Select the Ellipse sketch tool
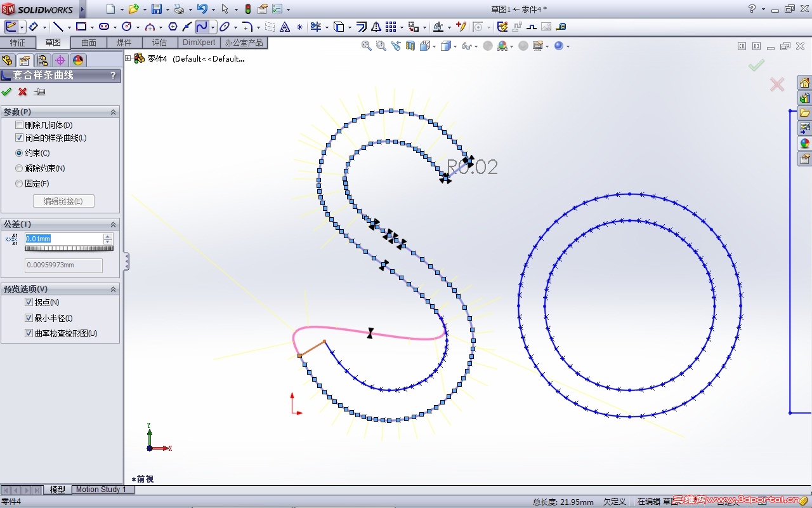The height and width of the screenshot is (508, 812). 224,27
